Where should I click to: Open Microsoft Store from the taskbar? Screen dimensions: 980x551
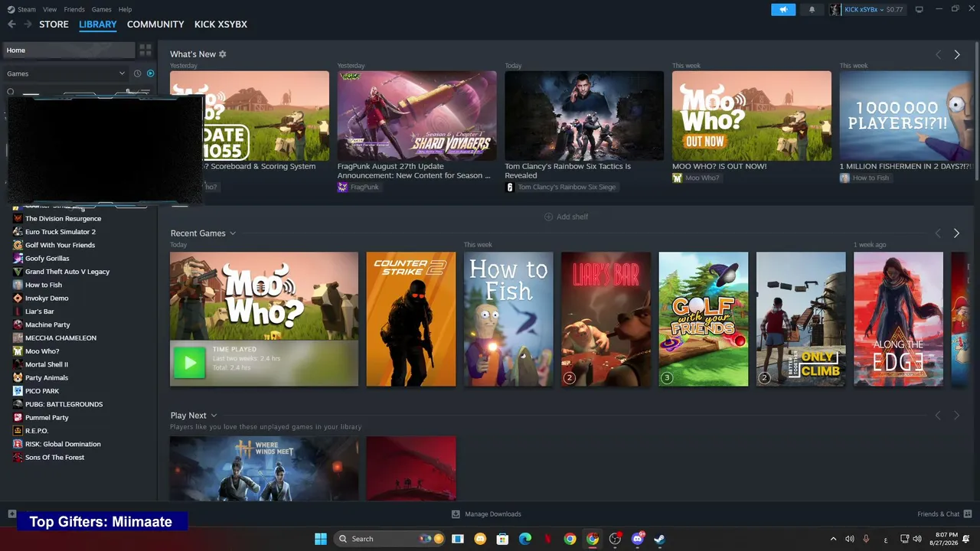[x=503, y=539]
